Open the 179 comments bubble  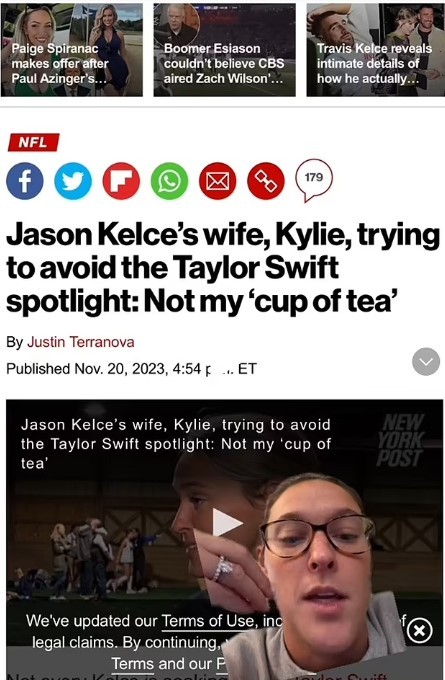coord(314,180)
